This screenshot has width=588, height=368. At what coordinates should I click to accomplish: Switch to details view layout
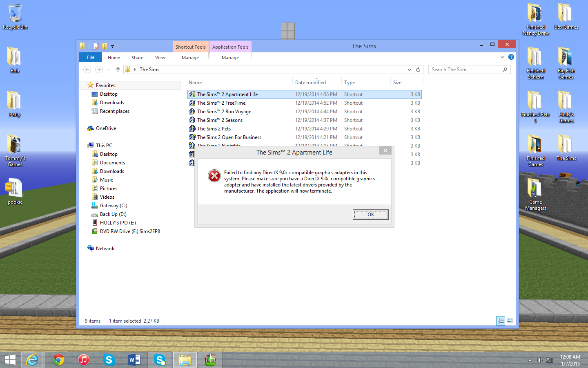pos(501,321)
